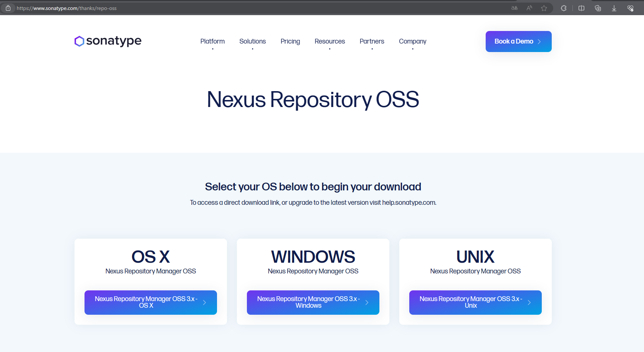Open browser extensions puzzle icon

click(x=564, y=8)
